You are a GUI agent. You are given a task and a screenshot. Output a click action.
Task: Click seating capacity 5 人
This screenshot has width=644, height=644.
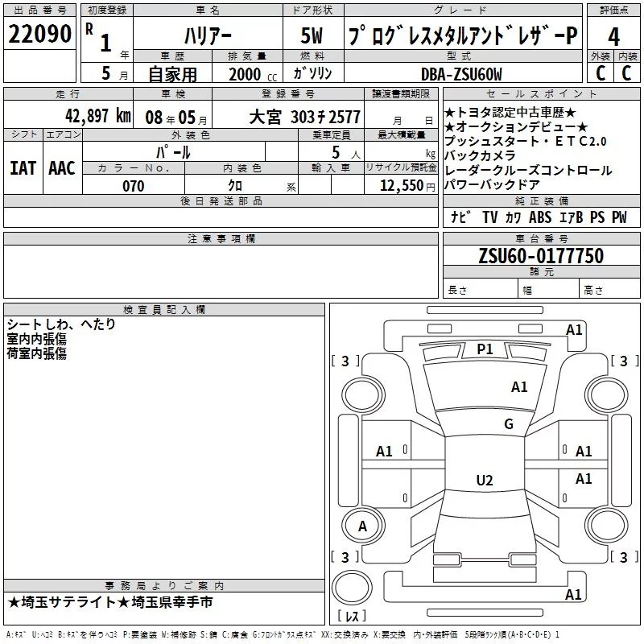pyautogui.click(x=346, y=153)
